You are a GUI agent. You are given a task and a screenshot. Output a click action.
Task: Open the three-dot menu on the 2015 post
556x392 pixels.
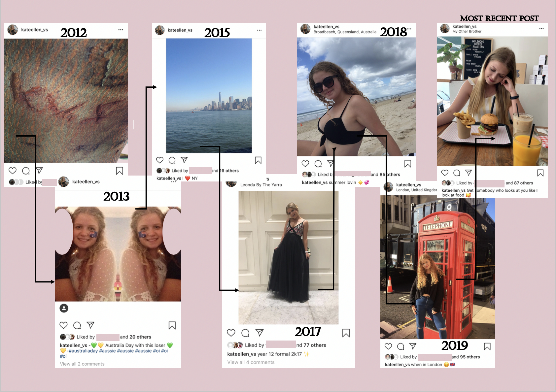(x=260, y=30)
